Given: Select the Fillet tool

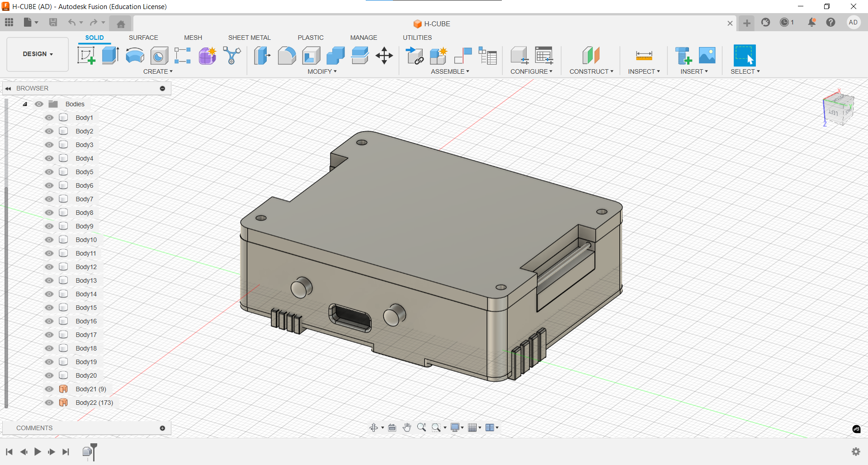Looking at the screenshot, I should [287, 56].
